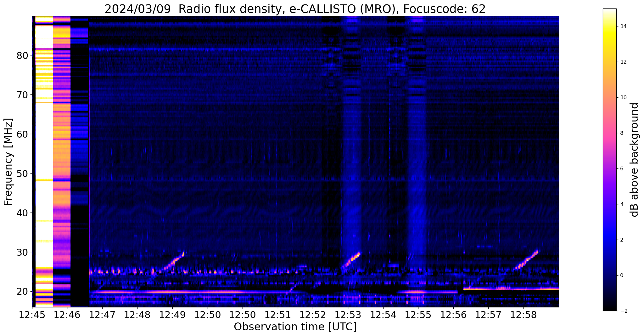Click the pink colorbar region near 8 dB

point(609,133)
